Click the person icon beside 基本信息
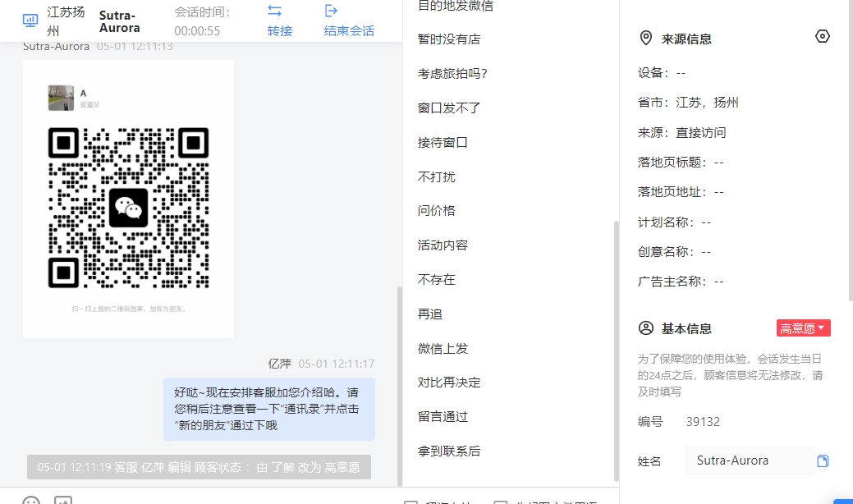Image resolution: width=853 pixels, height=504 pixels. (x=646, y=328)
